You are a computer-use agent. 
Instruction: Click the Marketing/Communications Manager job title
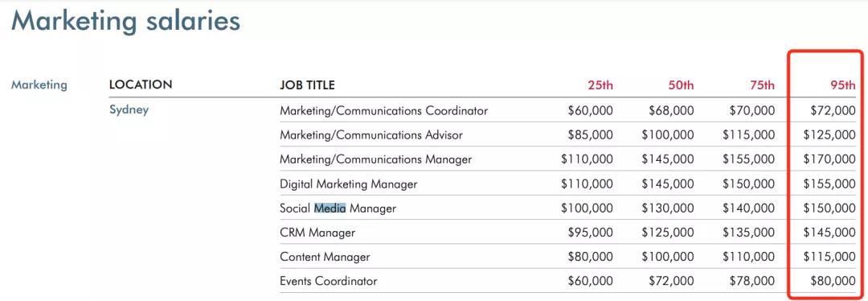(x=376, y=159)
